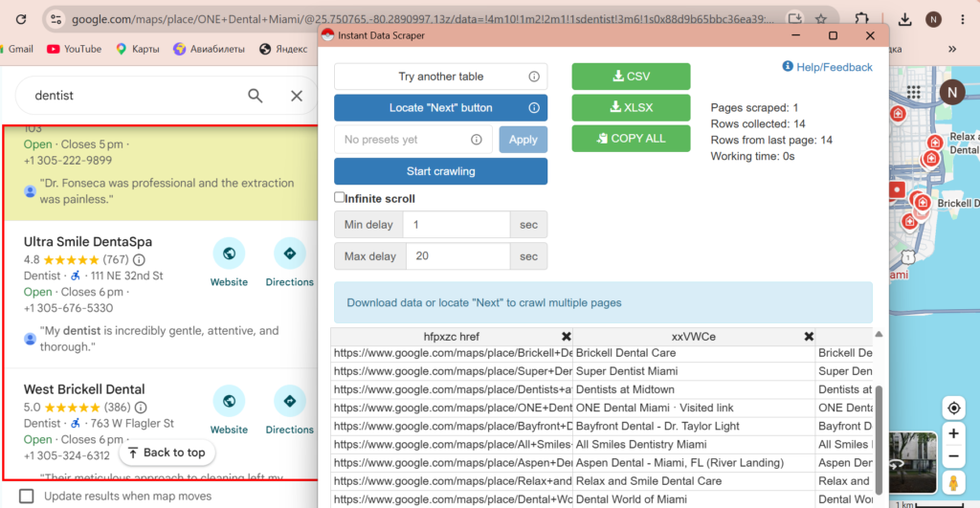This screenshot has width=980, height=508.
Task: Select the Dental World of Miami cell
Action: pos(694,499)
